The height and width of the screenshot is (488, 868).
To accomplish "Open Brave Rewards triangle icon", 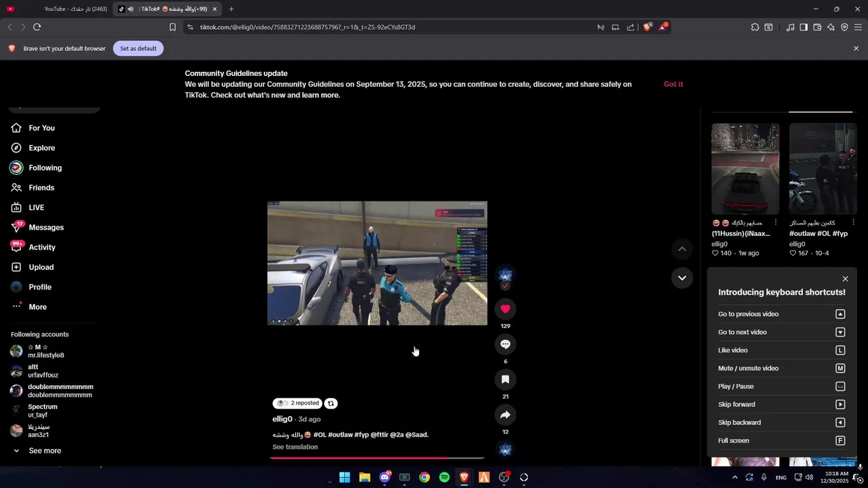I will pyautogui.click(x=663, y=27).
